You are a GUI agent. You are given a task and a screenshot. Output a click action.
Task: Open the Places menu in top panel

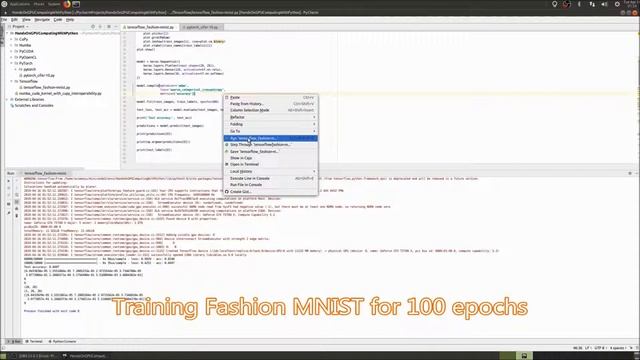(39, 4)
